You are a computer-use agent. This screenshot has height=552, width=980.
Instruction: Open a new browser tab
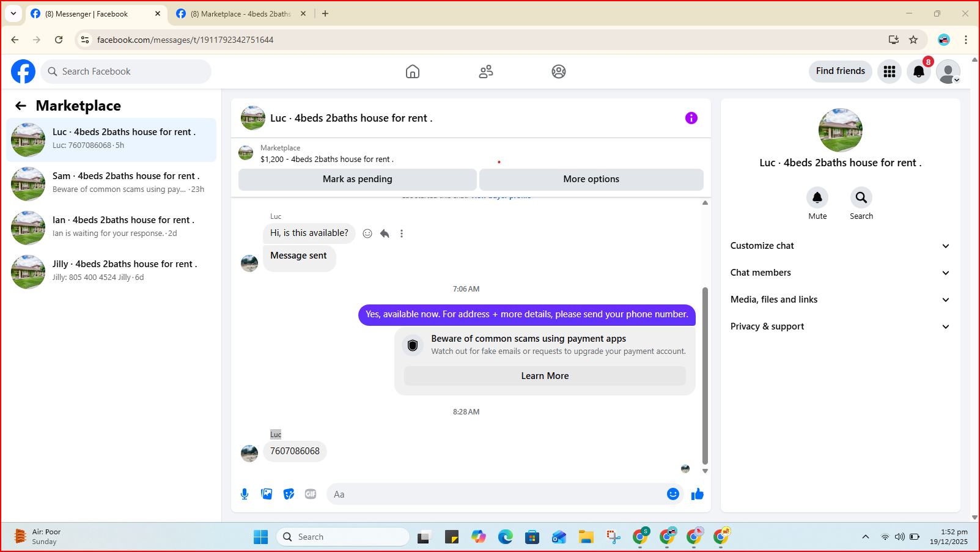pos(325,13)
